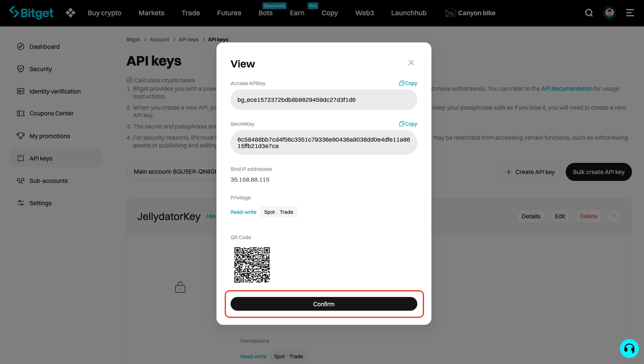
Task: Open Earn menu
Action: click(297, 13)
